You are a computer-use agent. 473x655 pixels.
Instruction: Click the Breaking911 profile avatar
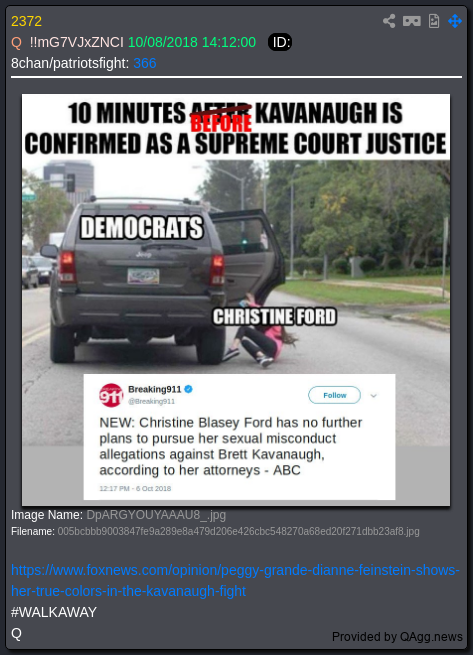[x=111, y=395]
